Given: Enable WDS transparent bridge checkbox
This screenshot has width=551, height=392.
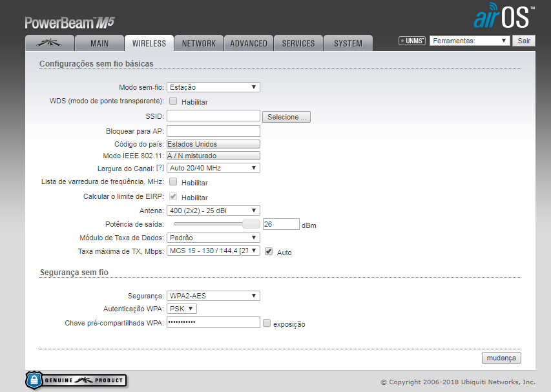Looking at the screenshot, I should [173, 101].
